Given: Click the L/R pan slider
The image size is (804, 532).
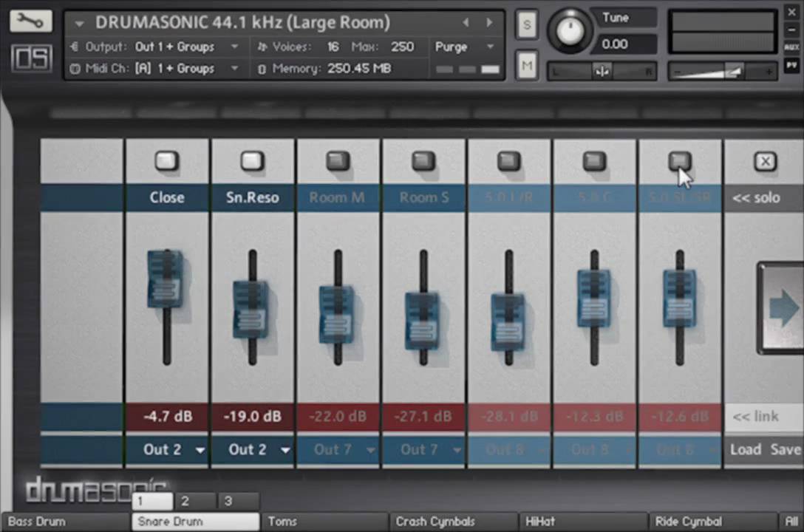Looking at the screenshot, I should [602, 71].
